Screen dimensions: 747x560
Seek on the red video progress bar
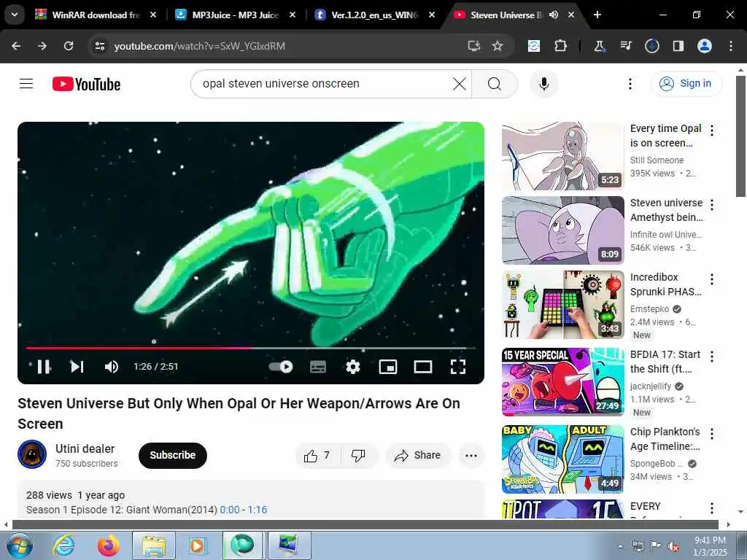[x=251, y=348]
